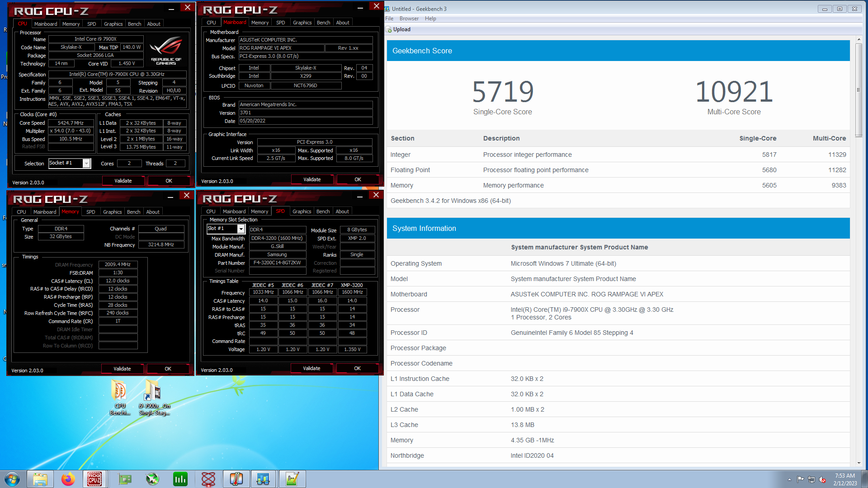The height and width of the screenshot is (488, 868).
Task: Launch Firefox from the taskbar
Action: [68, 479]
